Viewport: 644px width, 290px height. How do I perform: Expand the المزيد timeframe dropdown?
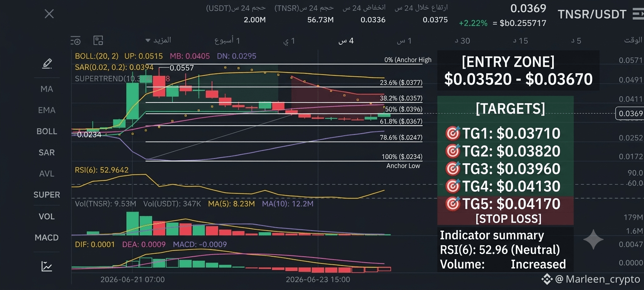point(158,40)
